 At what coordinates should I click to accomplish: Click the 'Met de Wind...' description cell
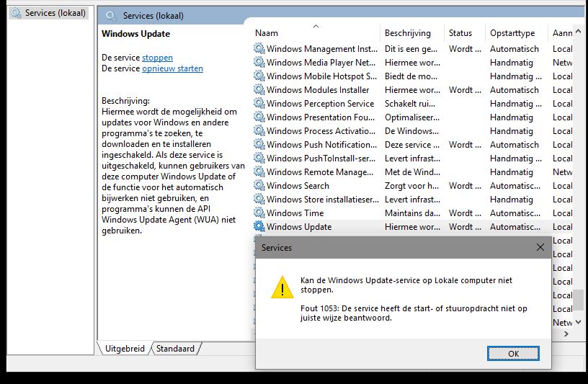point(412,172)
